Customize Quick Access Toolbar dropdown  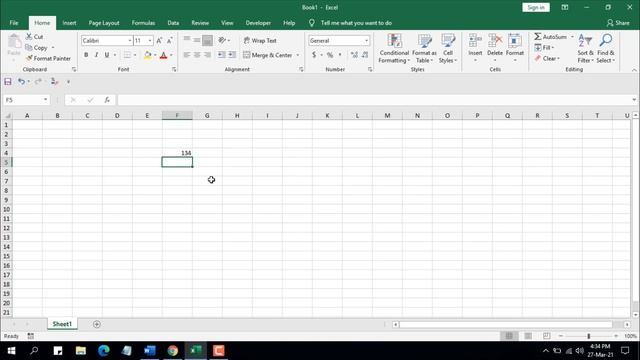tap(68, 82)
